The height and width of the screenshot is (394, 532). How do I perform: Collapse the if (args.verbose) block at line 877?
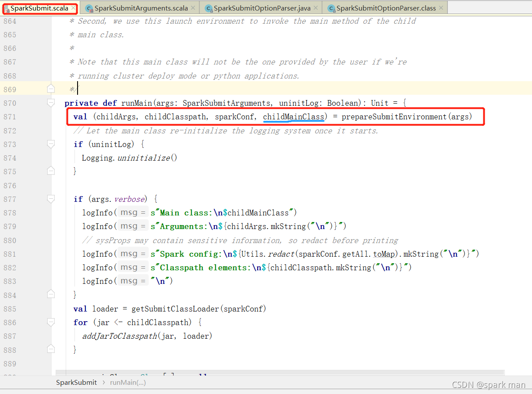click(x=51, y=199)
